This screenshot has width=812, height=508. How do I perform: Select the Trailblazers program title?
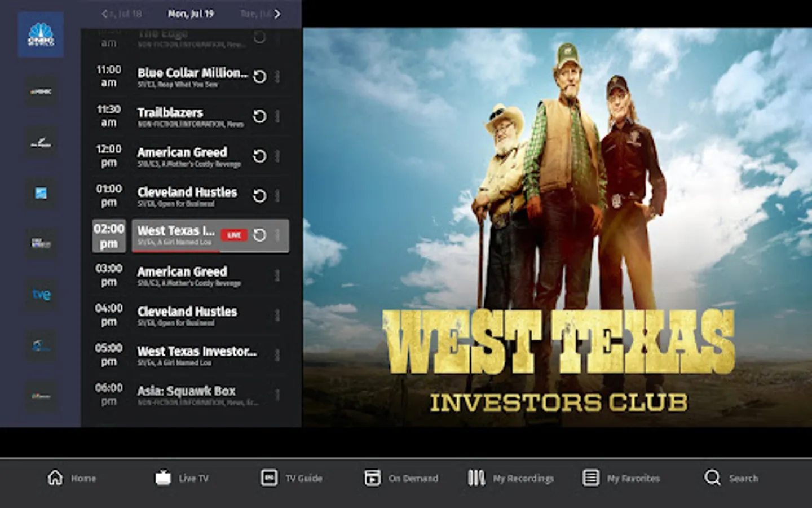click(170, 112)
